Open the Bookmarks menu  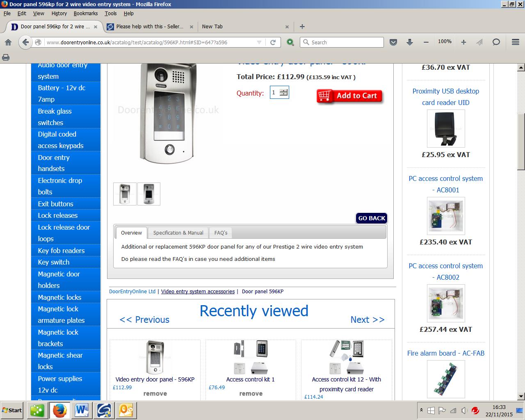pos(85,13)
